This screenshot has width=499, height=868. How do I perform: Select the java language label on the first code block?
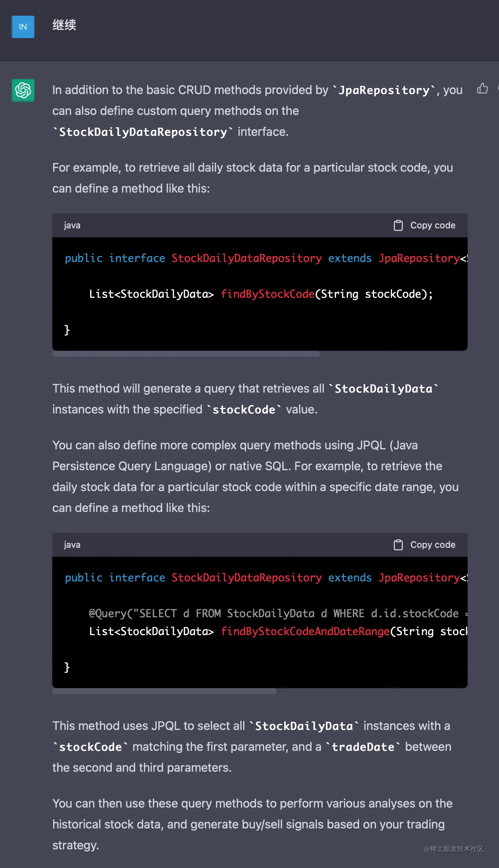coord(72,225)
